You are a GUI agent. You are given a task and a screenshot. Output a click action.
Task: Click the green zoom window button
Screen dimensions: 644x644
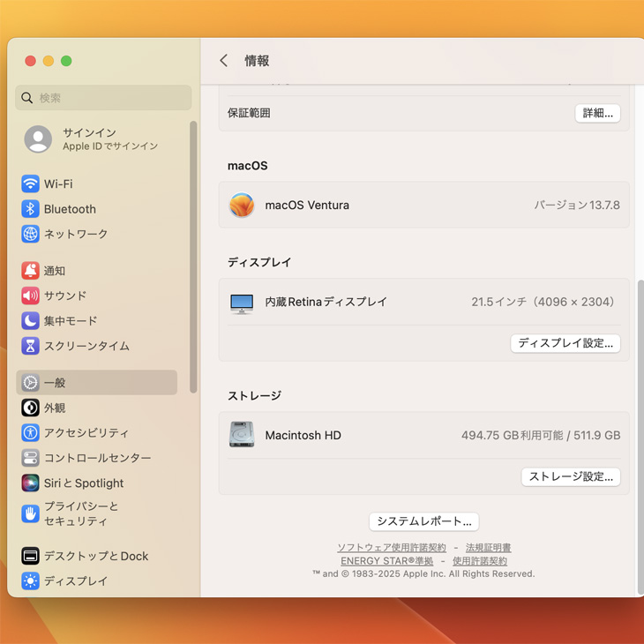pyautogui.click(x=66, y=61)
